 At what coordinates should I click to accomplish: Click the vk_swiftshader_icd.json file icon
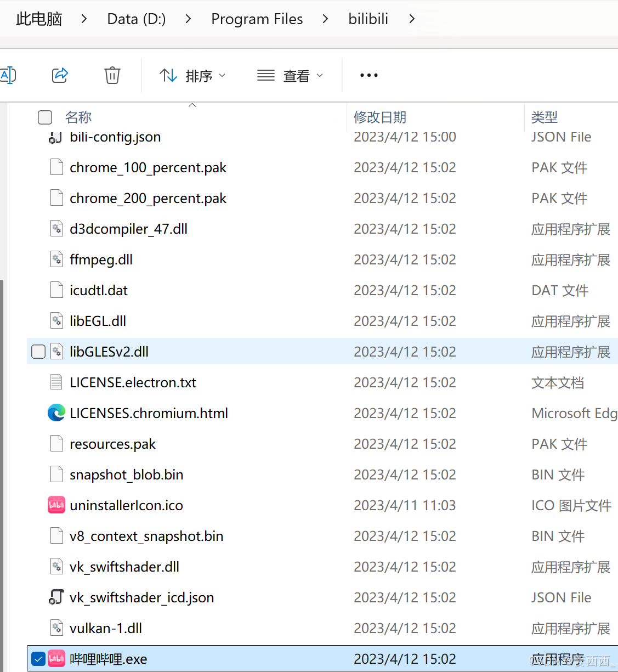[x=56, y=597]
